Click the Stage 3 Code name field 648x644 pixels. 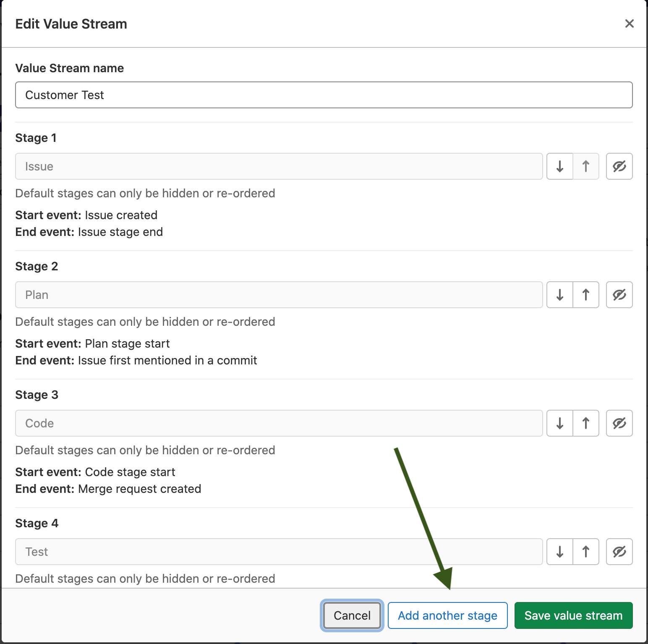click(x=279, y=423)
